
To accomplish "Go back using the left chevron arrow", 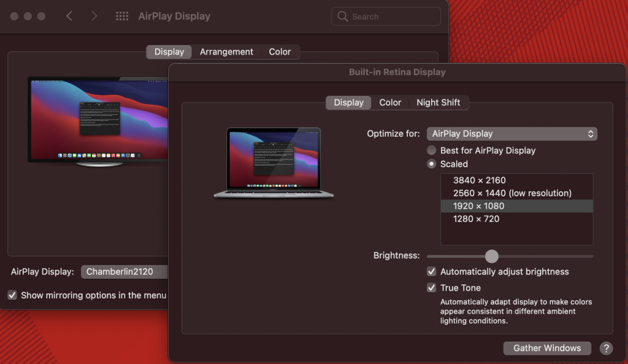I will pos(69,16).
